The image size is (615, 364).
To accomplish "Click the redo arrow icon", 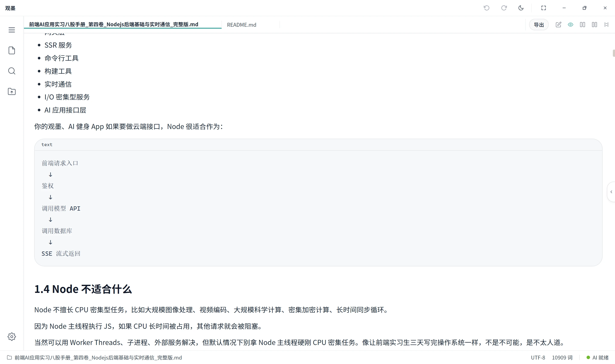I will (504, 8).
